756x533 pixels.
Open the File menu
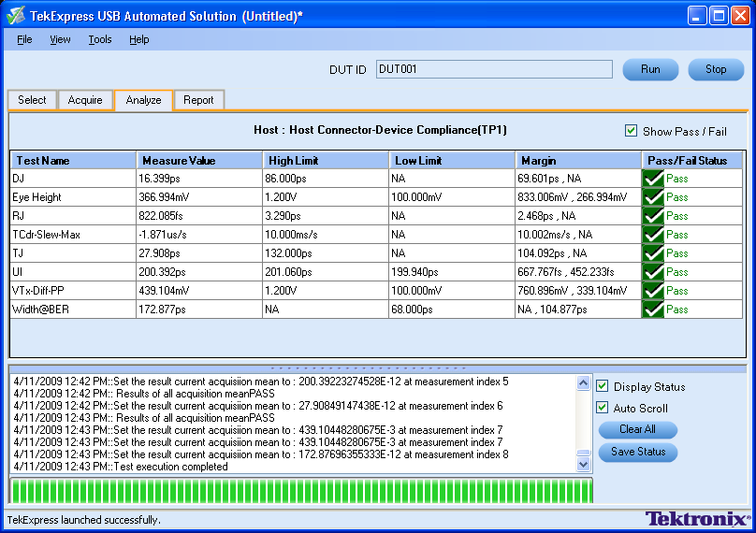point(24,39)
